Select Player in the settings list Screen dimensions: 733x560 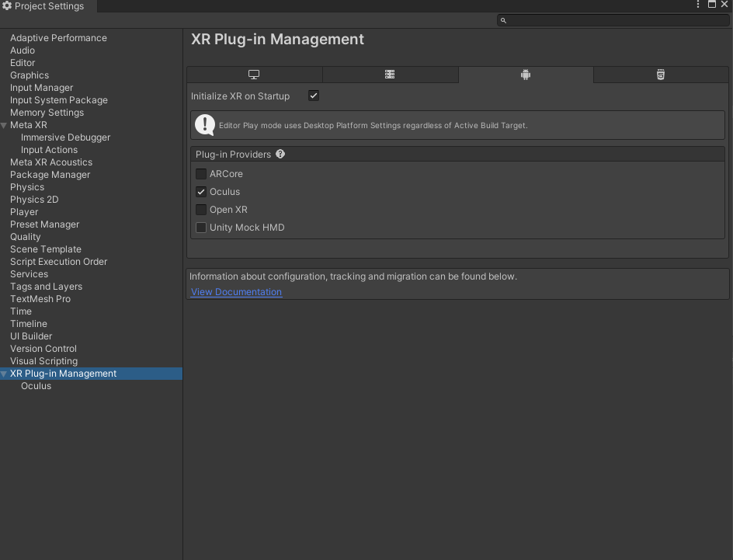click(24, 212)
